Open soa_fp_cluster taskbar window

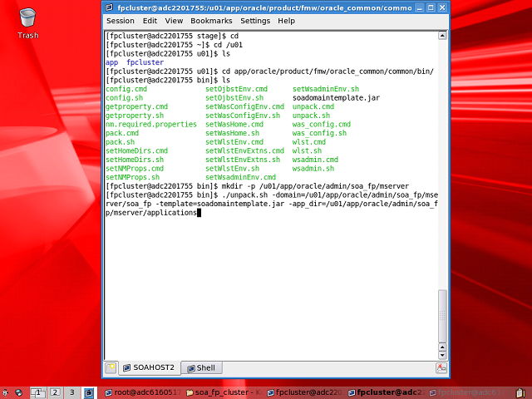[224, 392]
